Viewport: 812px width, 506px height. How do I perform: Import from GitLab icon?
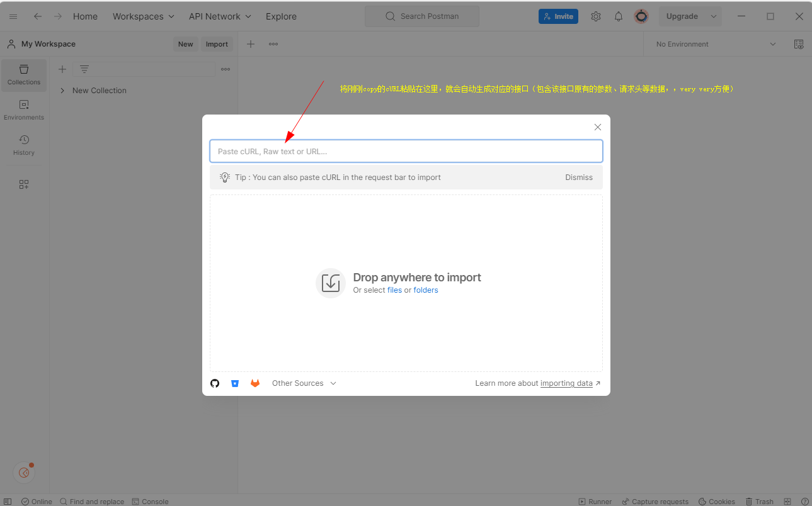tap(255, 383)
